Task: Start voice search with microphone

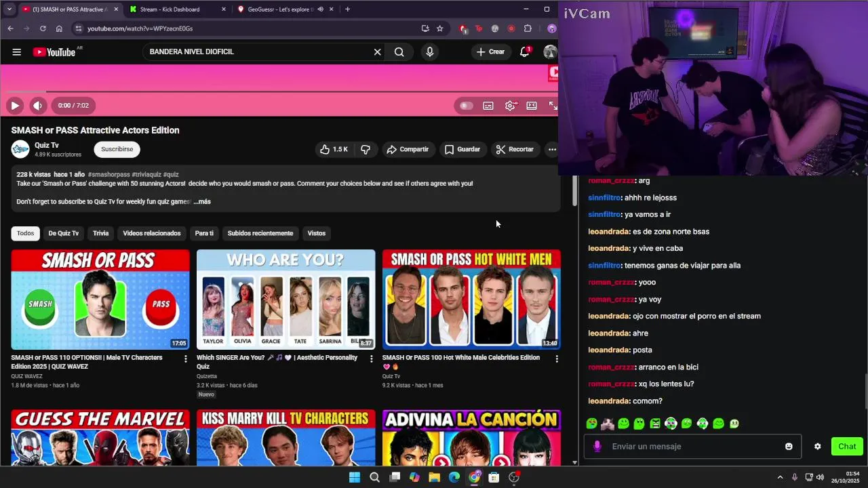Action: (x=430, y=52)
